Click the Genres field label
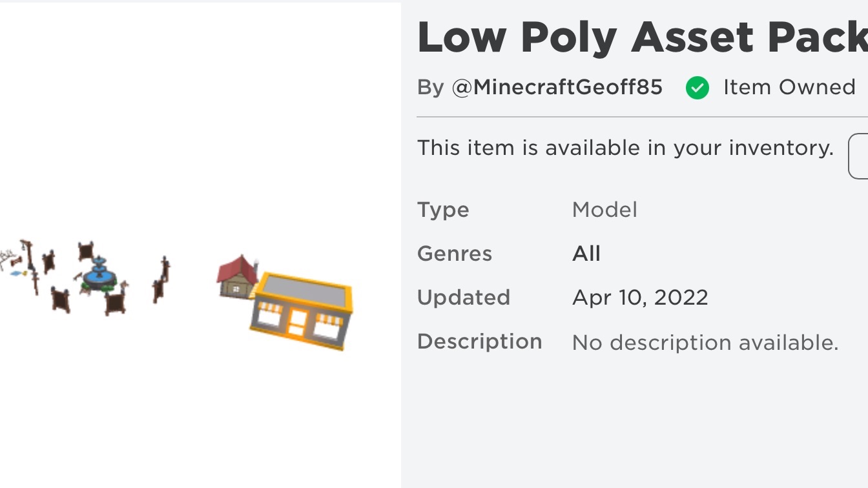Viewport: 868px width, 488px height. [x=455, y=254]
